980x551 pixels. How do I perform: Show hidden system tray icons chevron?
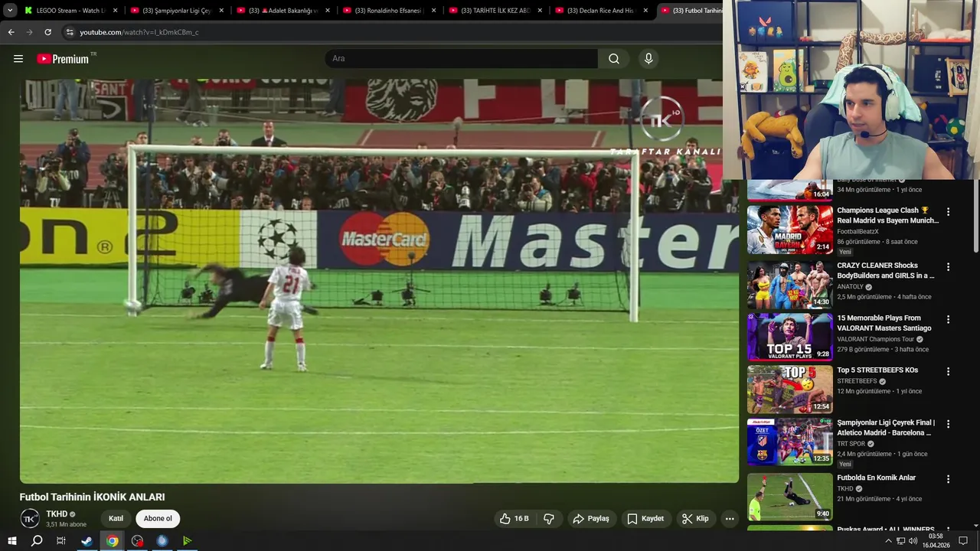pyautogui.click(x=888, y=541)
